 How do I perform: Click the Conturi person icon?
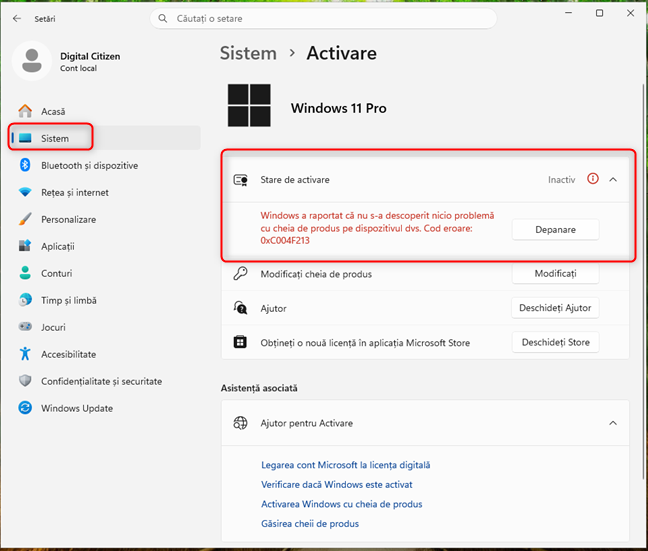25,273
